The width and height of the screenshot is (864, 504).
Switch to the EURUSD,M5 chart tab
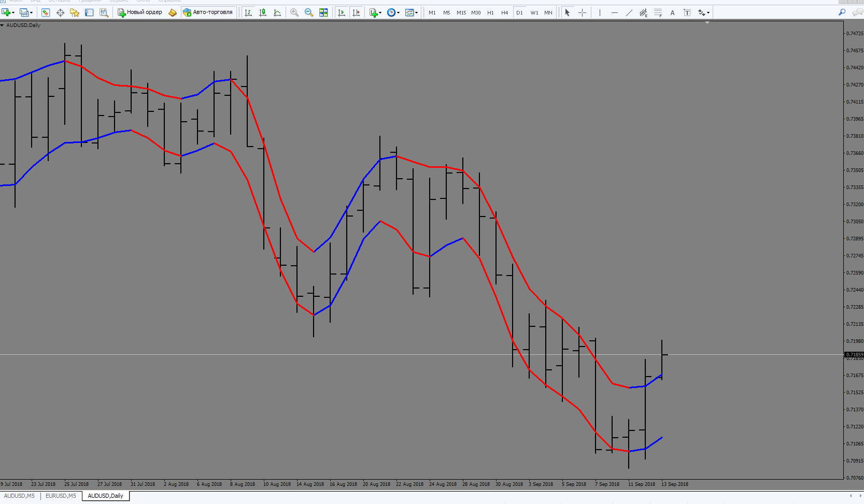[61, 496]
